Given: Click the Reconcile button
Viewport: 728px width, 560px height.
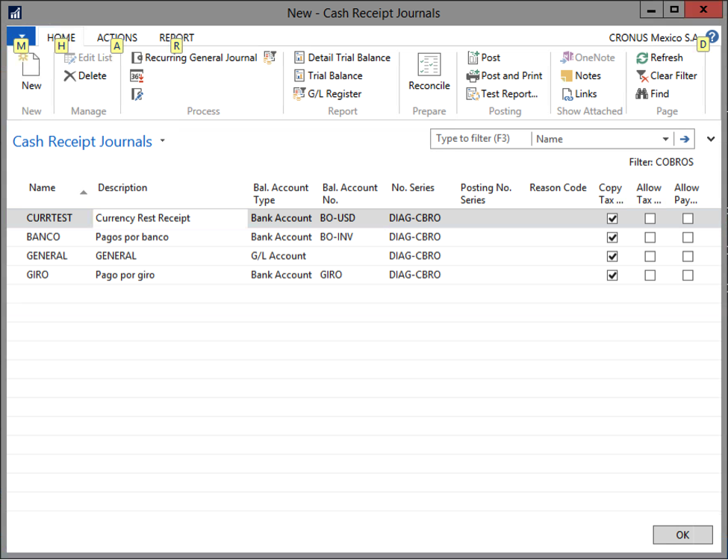Looking at the screenshot, I should [x=429, y=72].
